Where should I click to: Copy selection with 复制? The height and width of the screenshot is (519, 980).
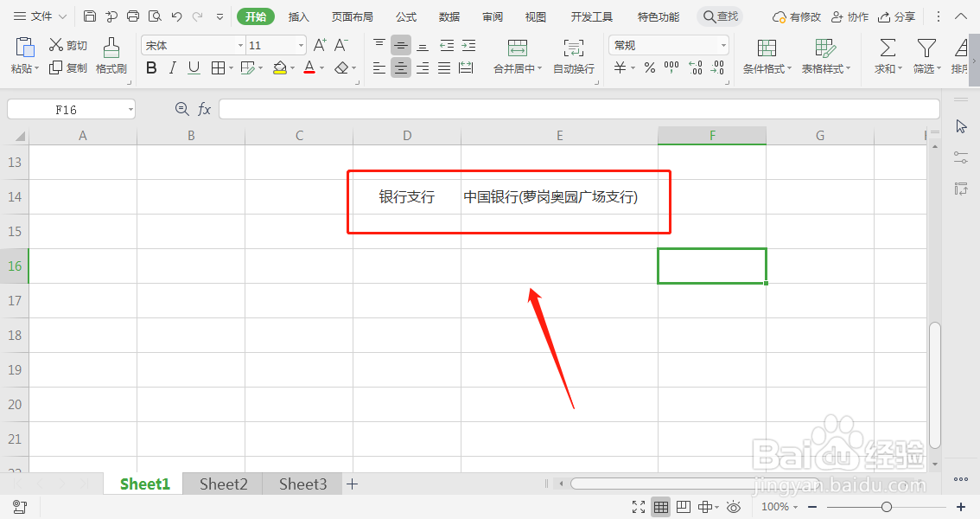pyautogui.click(x=68, y=67)
